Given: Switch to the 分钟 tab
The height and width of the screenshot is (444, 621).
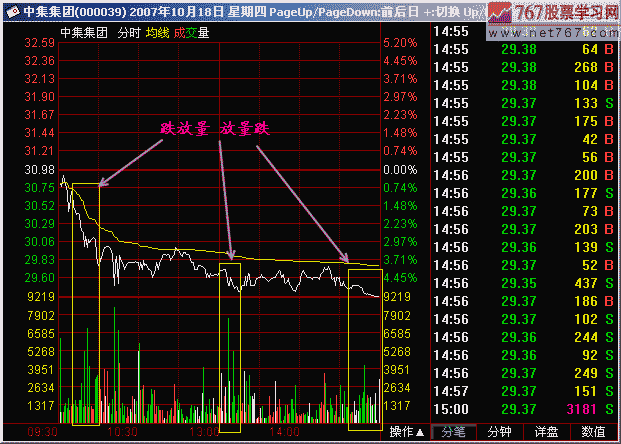Looking at the screenshot, I should (x=500, y=432).
